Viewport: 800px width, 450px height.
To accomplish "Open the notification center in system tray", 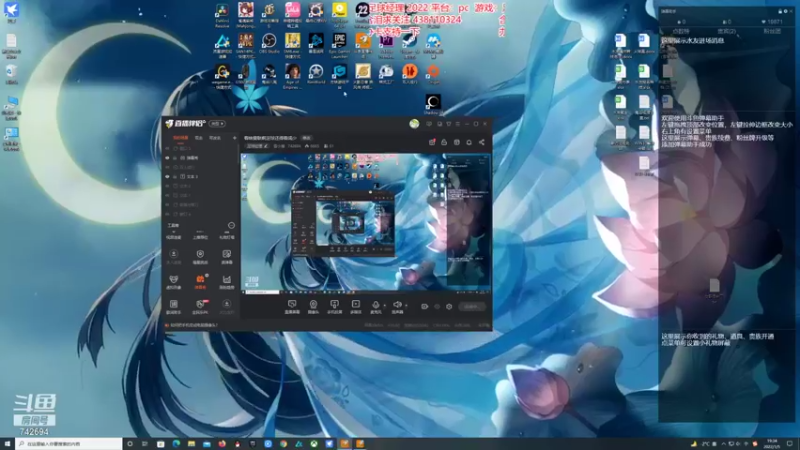I will pyautogui.click(x=790, y=444).
